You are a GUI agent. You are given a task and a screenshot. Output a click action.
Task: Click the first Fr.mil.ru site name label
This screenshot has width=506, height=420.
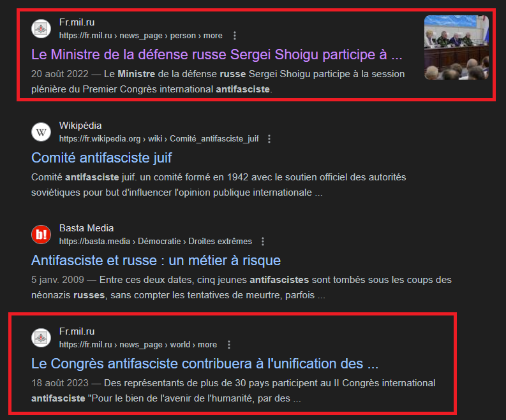pyautogui.click(x=77, y=22)
